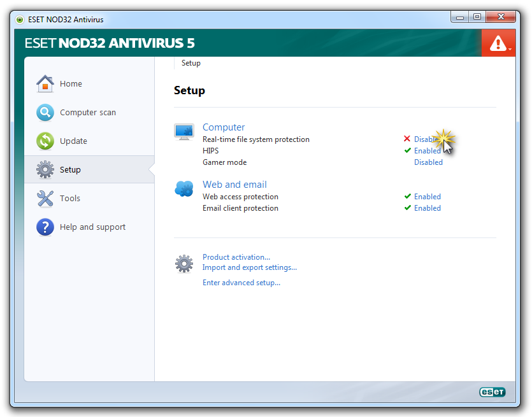532x417 pixels.
Task: Click the red X next to Disabled
Action: [x=407, y=138]
